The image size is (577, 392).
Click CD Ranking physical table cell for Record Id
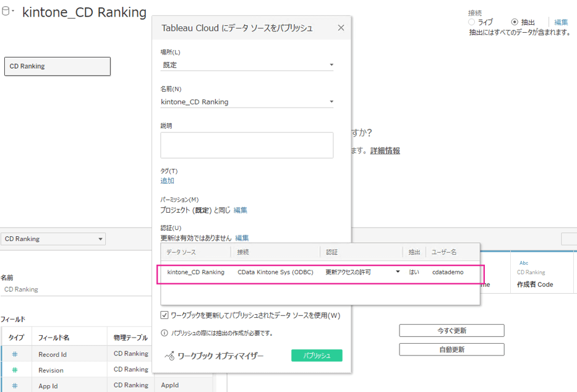tap(131, 354)
